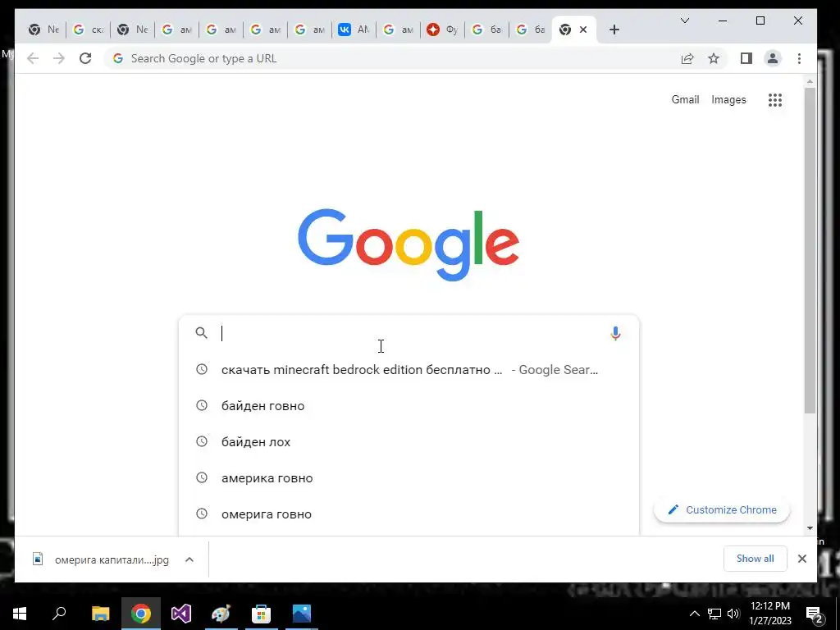Close the active tab using its X
This screenshot has height=630, width=840.
[x=583, y=30]
